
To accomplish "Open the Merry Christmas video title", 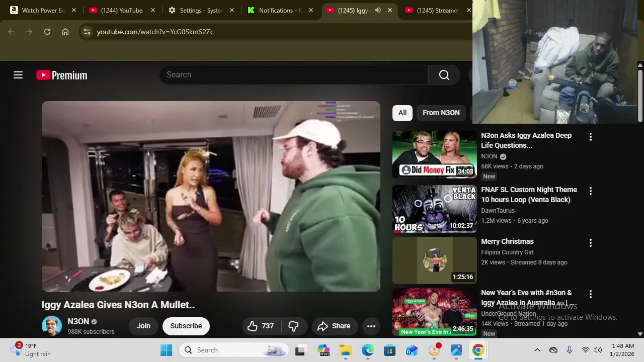I will 507,241.
